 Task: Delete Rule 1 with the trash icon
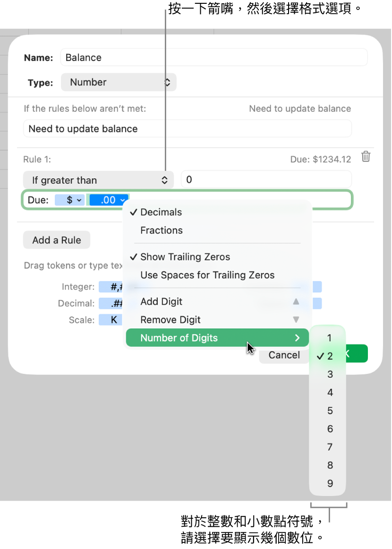[366, 157]
